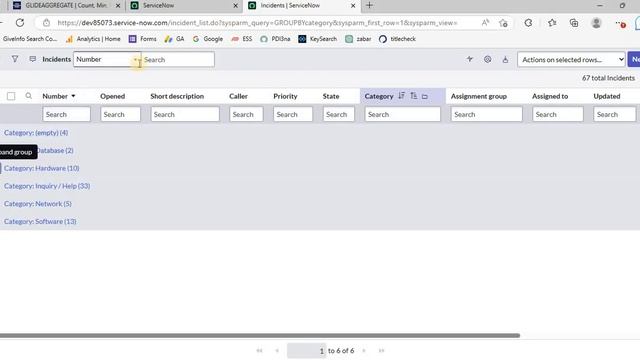The image size is (640, 360).
Task: Open browser extensions icon
Action: click(528, 23)
